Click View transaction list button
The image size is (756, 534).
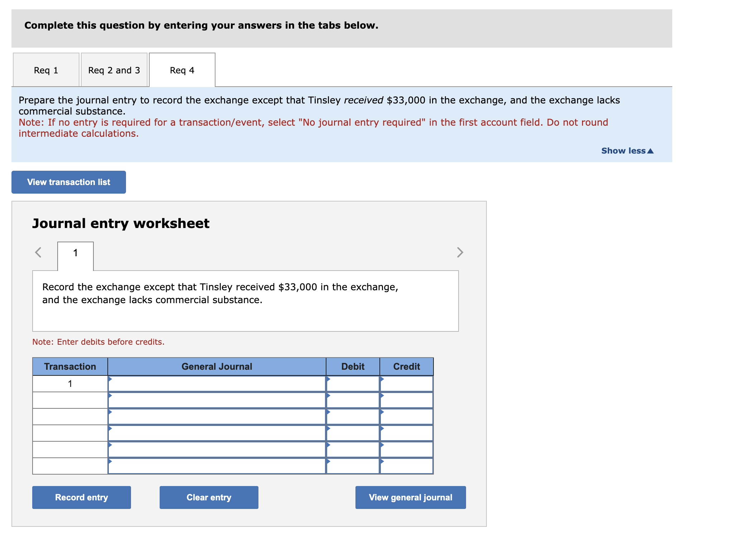pos(69,182)
